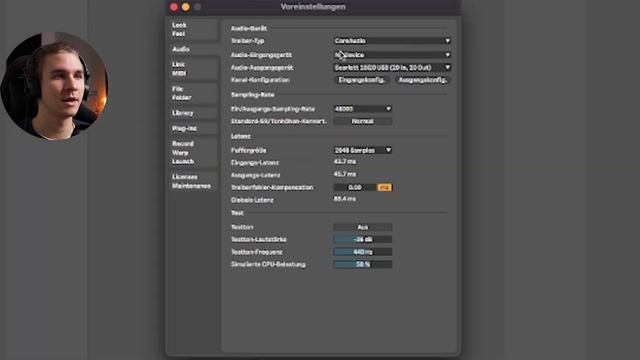Close the Voreinstellungen window with red button
The width and height of the screenshot is (640, 360).
(174, 7)
